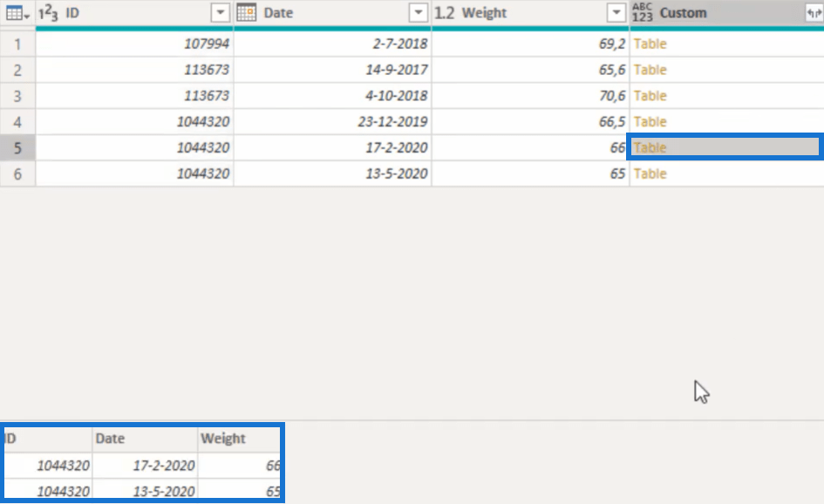The height and width of the screenshot is (504, 824).
Task: Click date cell 13-5-2020 in row 6
Action: [x=332, y=174]
